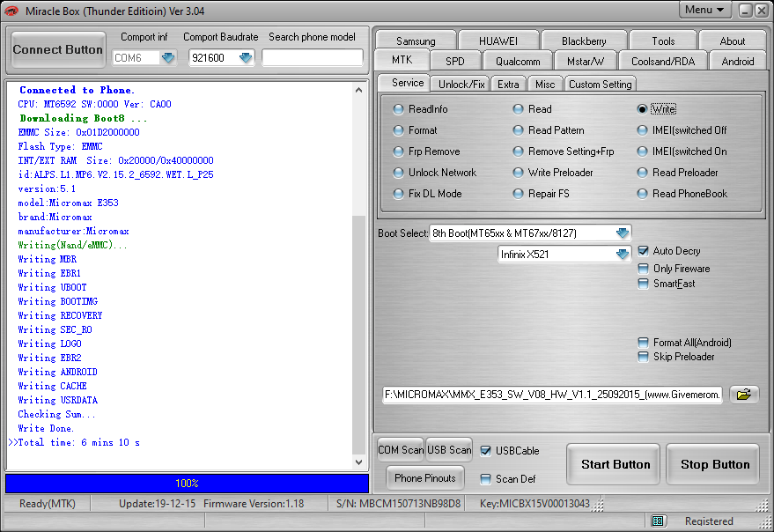Click the 100% progress bar

coord(187,483)
